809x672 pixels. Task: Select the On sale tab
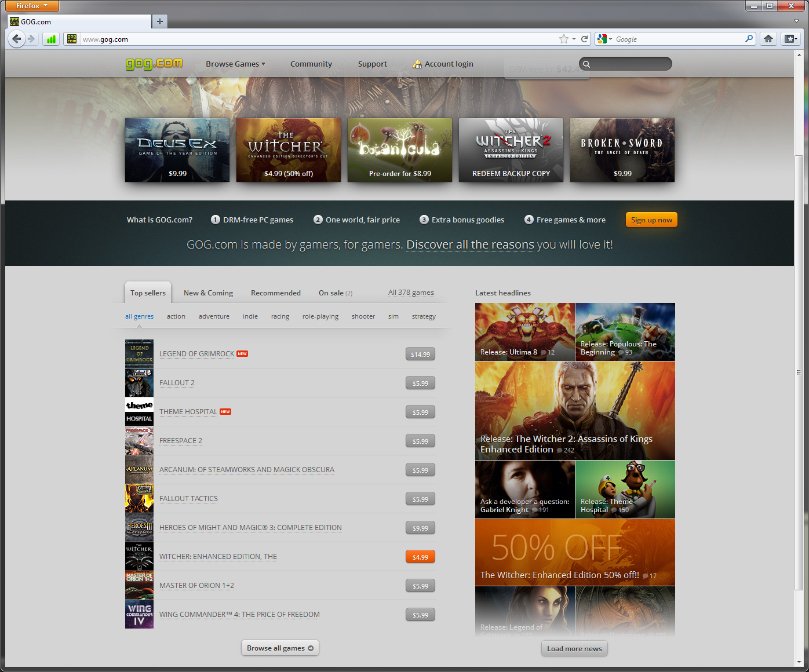(335, 293)
